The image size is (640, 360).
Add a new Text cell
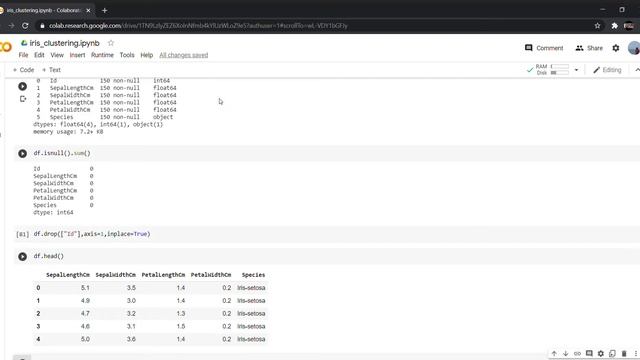pos(51,70)
